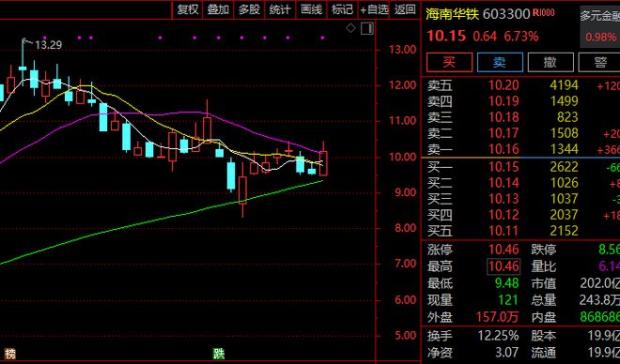Add stock via +自选 button
Viewport: 620px width, 364px height.
pos(374,9)
